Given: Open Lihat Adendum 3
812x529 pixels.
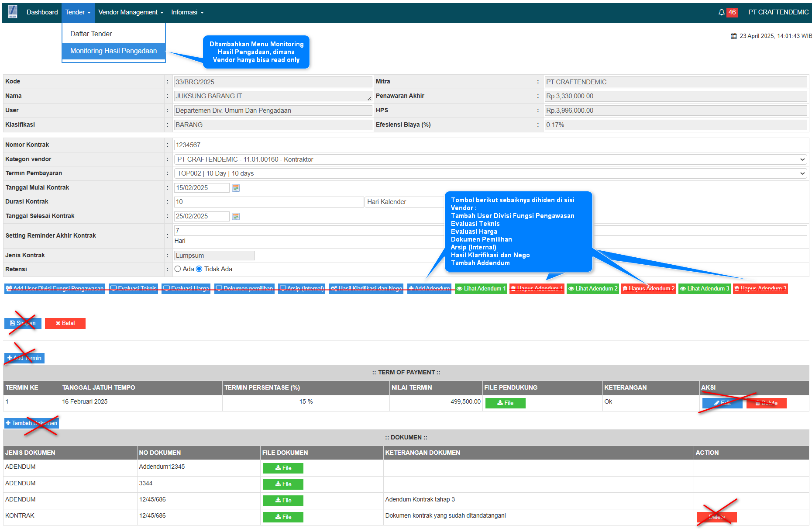Looking at the screenshot, I should pos(704,289).
